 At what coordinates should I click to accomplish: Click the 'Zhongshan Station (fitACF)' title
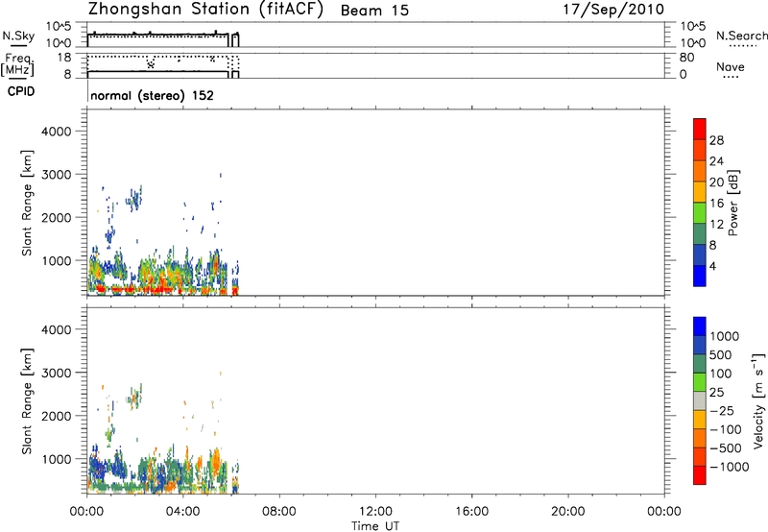point(205,10)
